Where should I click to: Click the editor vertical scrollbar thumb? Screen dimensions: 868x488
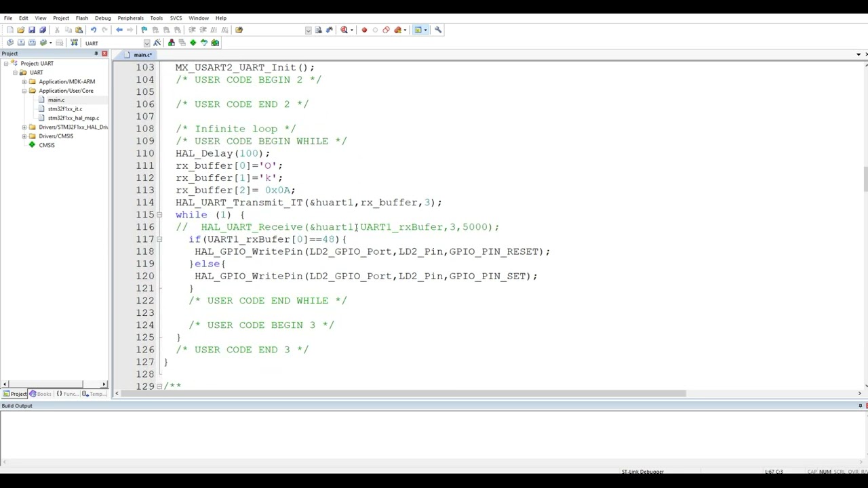865,179
